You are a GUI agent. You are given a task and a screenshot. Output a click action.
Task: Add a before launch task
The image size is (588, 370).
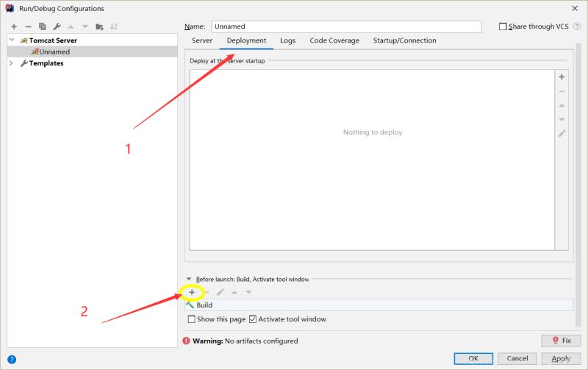click(192, 292)
